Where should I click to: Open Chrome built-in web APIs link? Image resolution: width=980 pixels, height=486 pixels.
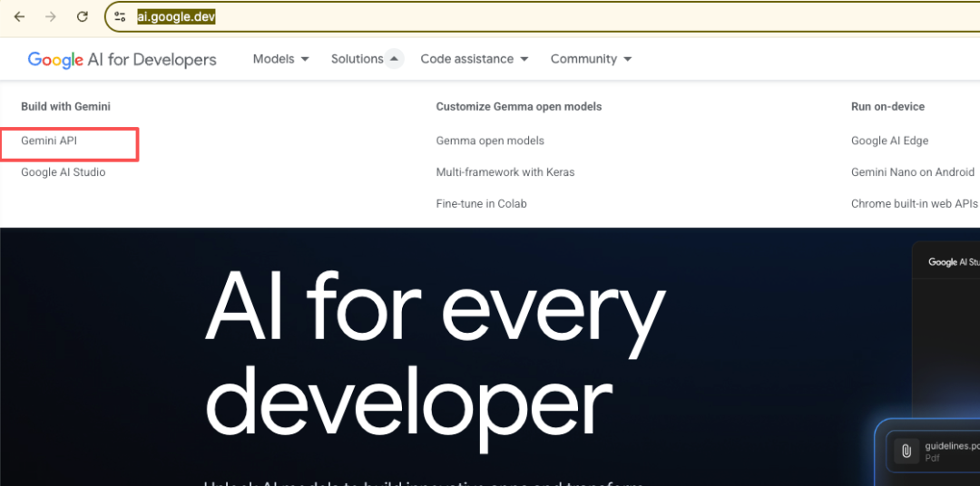(915, 204)
